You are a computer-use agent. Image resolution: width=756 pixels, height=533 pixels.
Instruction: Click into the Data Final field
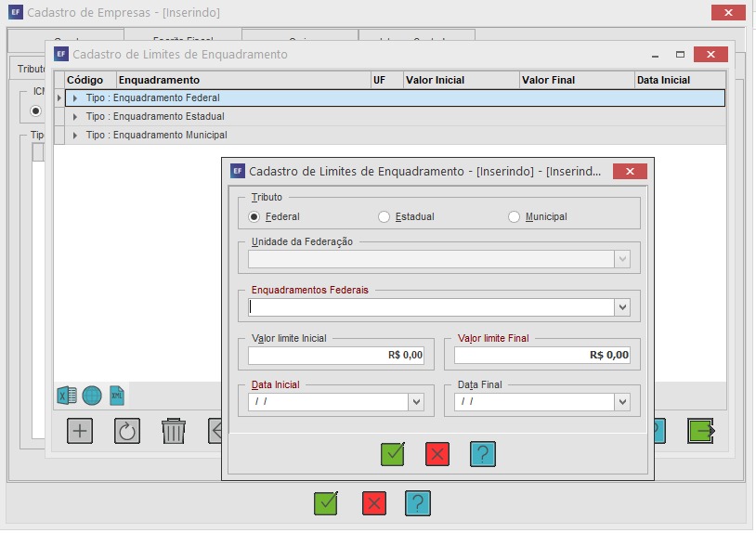pos(534,402)
